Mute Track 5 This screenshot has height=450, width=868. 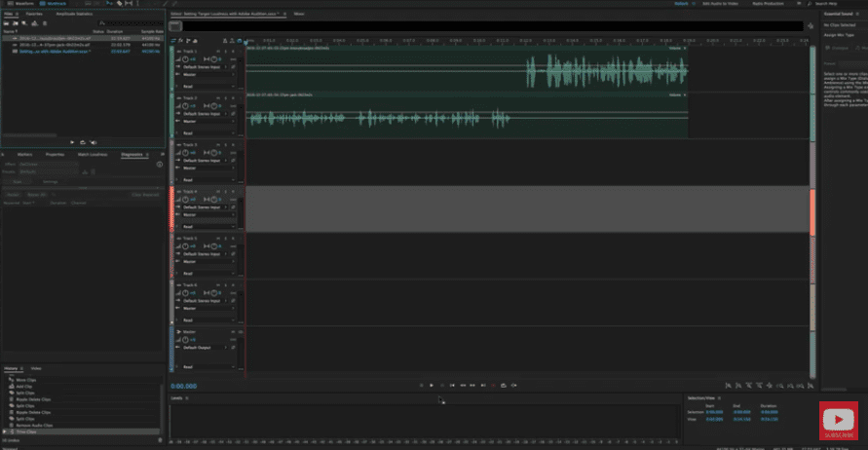pyautogui.click(x=218, y=238)
